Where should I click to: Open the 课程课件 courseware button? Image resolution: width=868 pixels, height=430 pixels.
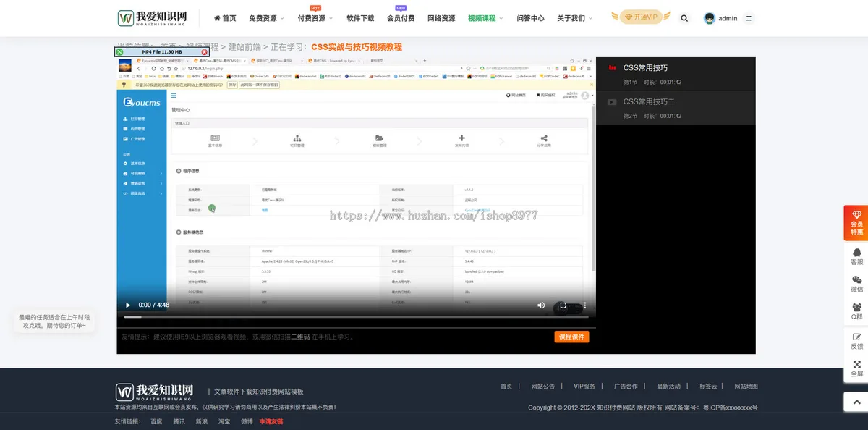coord(572,336)
